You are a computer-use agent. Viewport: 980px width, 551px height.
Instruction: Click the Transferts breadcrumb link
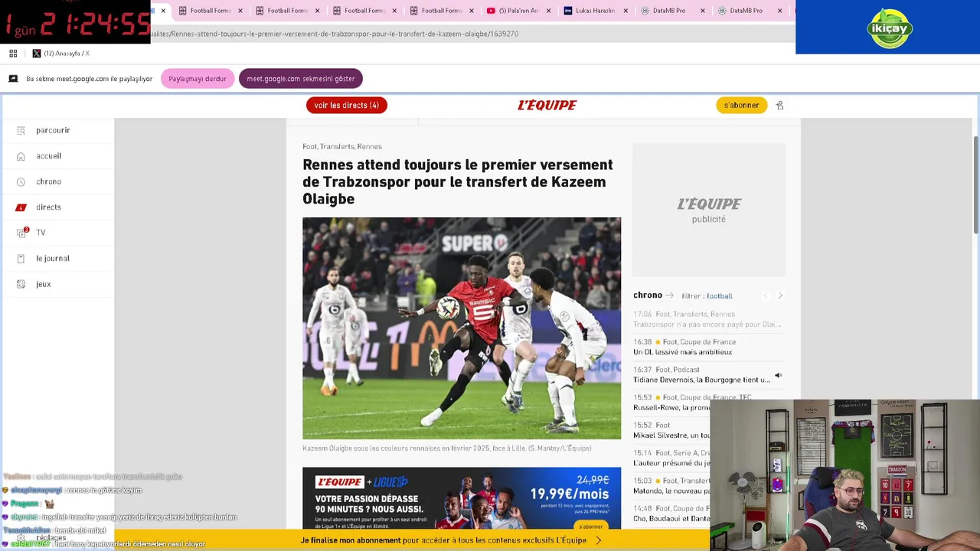pyautogui.click(x=337, y=147)
